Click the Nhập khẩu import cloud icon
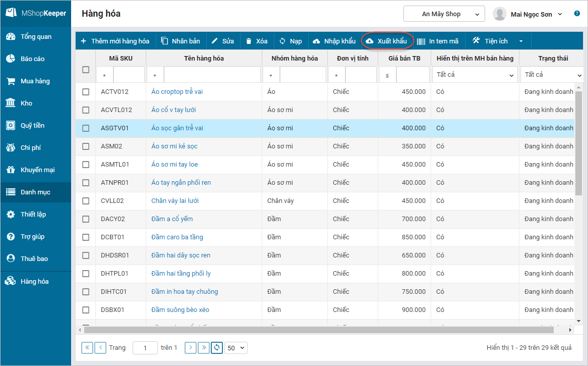The image size is (588, 366). 316,41
